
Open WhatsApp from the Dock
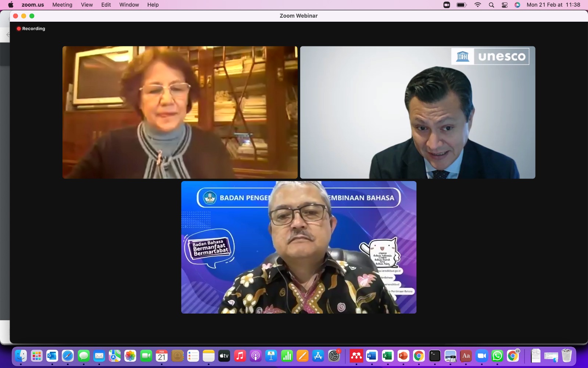point(497,356)
